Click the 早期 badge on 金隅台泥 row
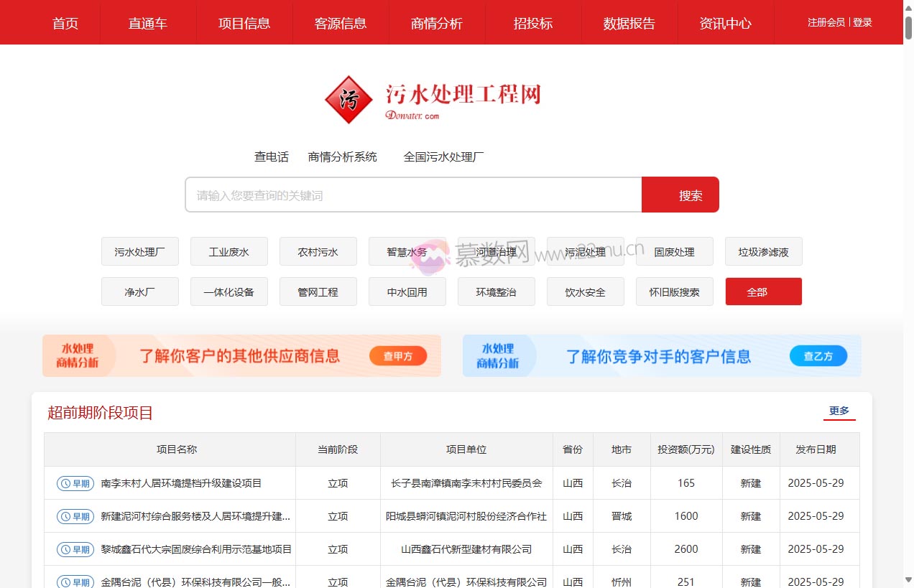Screen dimensions: 914x588 pyautogui.click(x=74, y=582)
